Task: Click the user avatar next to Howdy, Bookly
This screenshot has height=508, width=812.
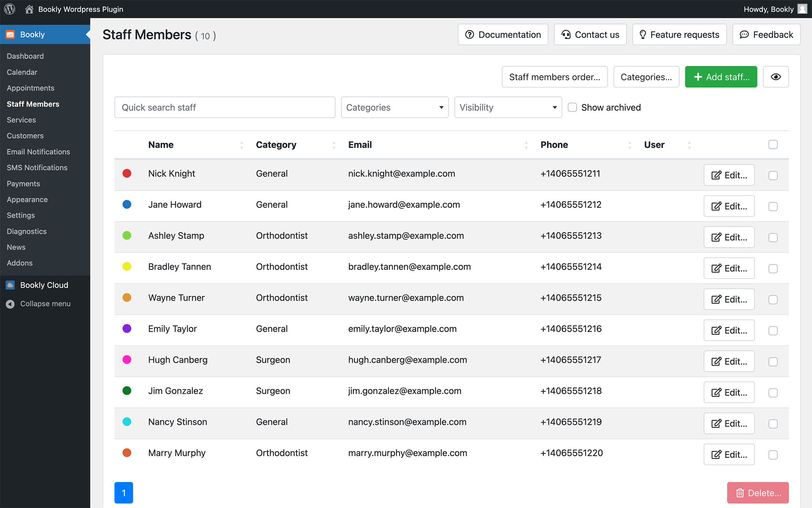Action: [802, 9]
